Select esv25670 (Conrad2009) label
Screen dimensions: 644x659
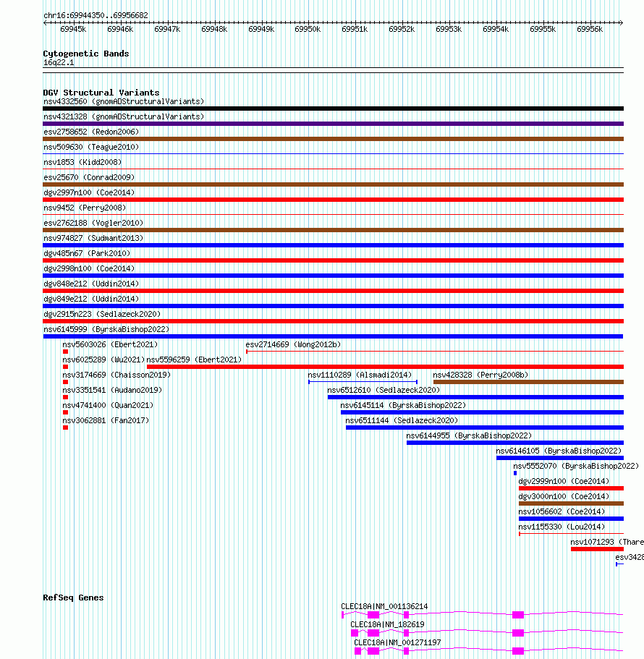[89, 177]
